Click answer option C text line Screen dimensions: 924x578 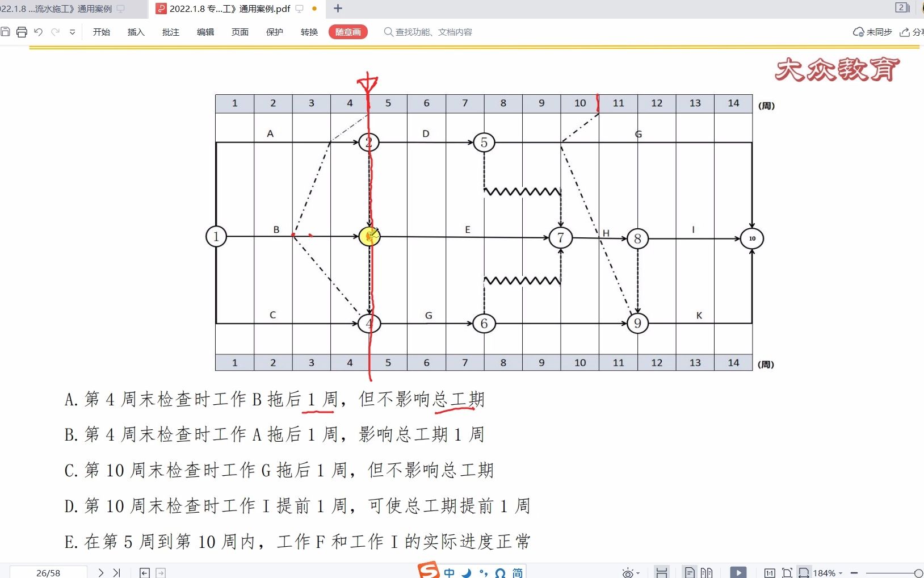point(279,470)
